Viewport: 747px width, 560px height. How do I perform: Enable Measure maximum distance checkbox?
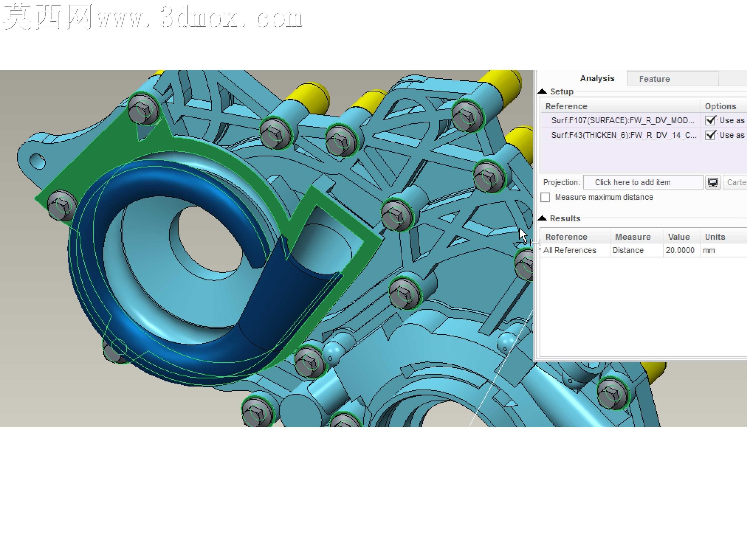[x=545, y=197]
